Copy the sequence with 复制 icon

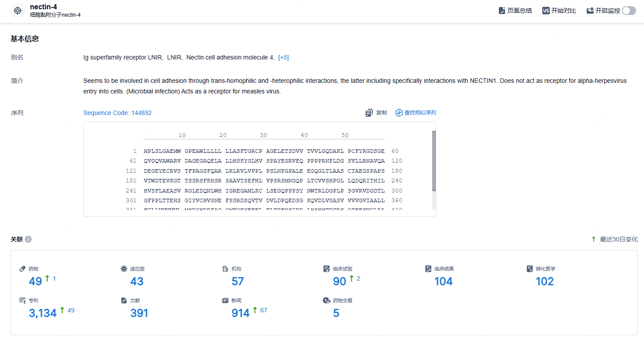tap(369, 113)
